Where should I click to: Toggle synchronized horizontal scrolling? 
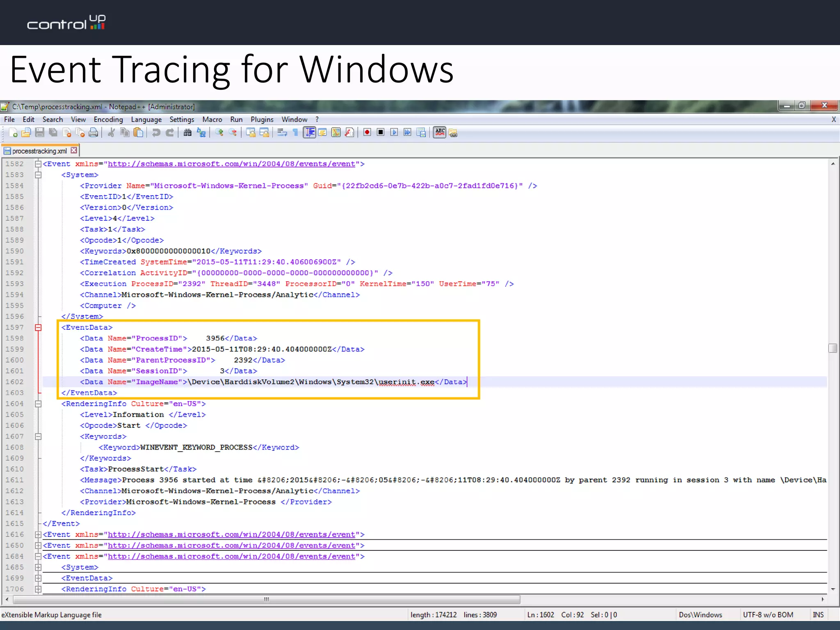point(264,132)
